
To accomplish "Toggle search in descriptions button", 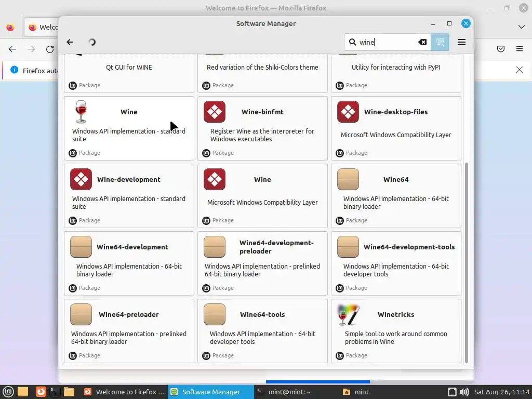I will point(440,42).
